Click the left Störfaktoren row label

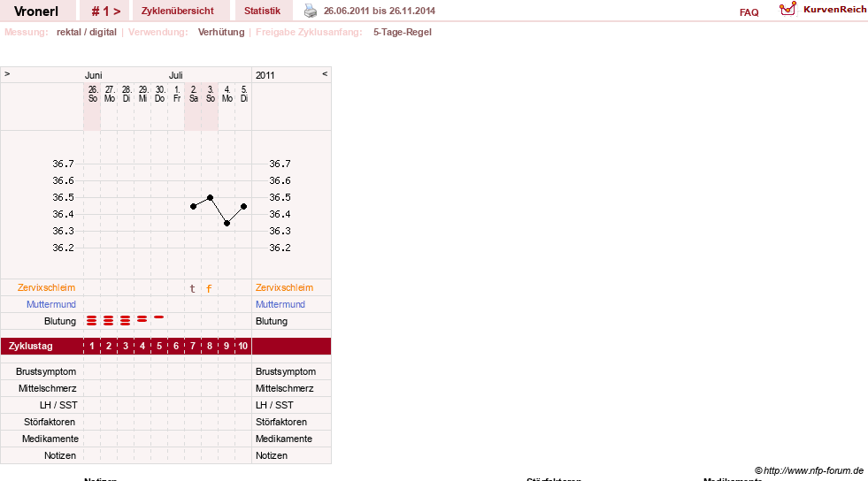point(50,422)
